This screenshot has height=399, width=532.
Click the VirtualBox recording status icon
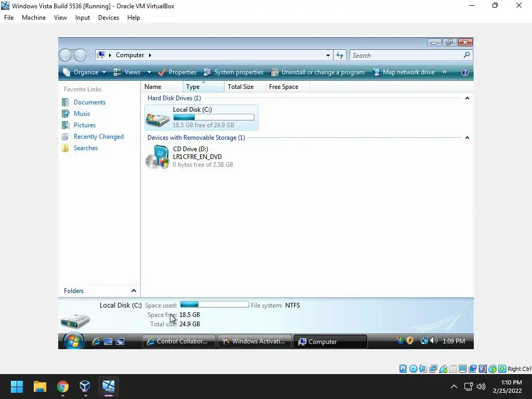[472, 369]
